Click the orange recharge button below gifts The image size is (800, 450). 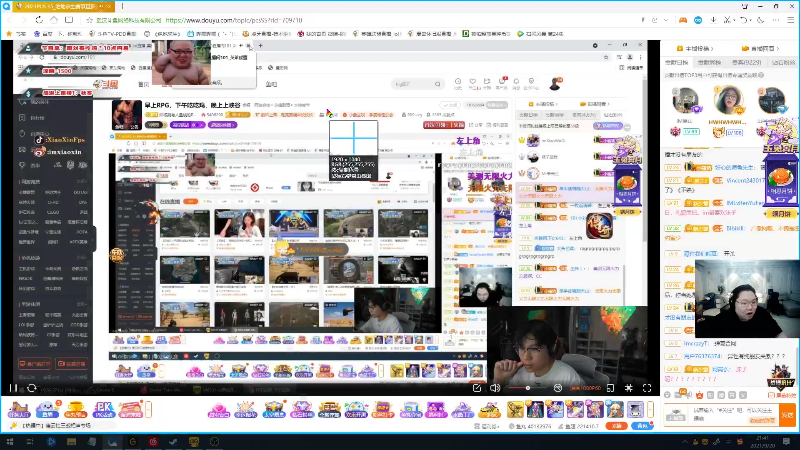(616, 426)
